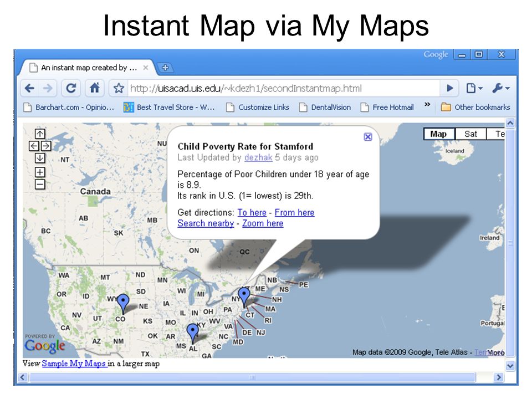532x399 pixels.
Task: Click the 'Search nearby' link
Action: tap(206, 223)
